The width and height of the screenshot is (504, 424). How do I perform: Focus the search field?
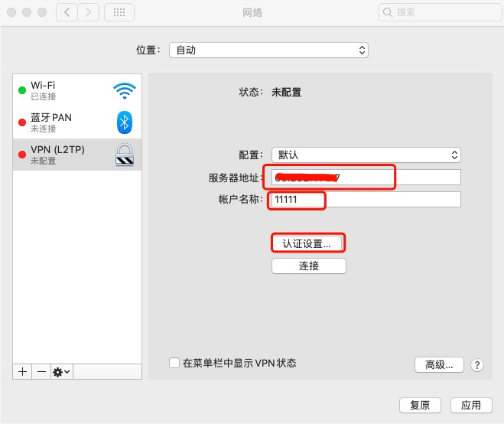pos(440,12)
